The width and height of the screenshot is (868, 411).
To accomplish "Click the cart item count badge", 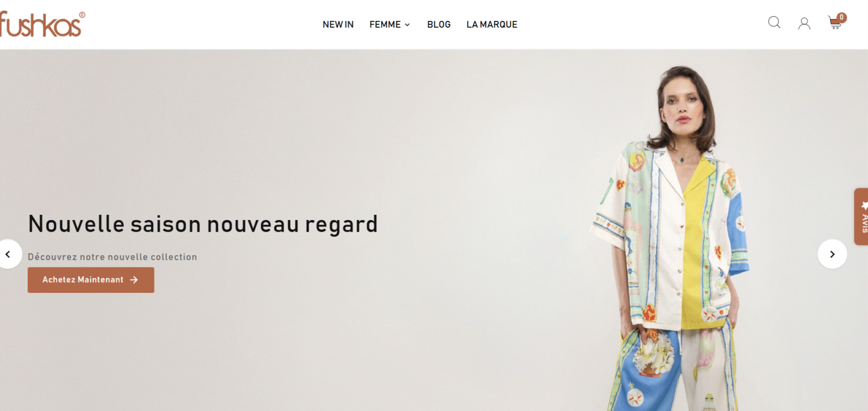I will [841, 17].
